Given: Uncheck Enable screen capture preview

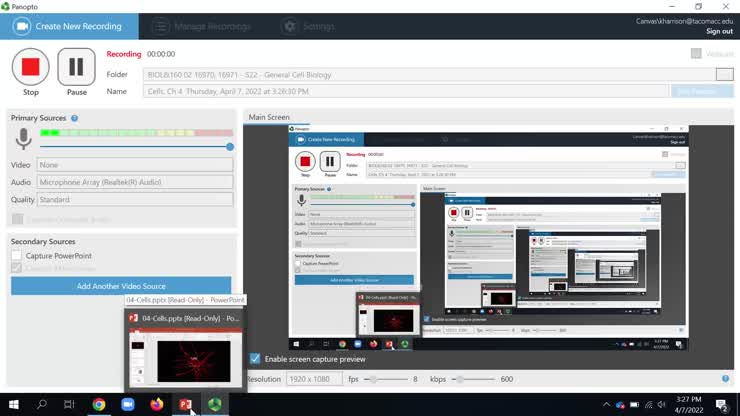Looking at the screenshot, I should pos(256,358).
